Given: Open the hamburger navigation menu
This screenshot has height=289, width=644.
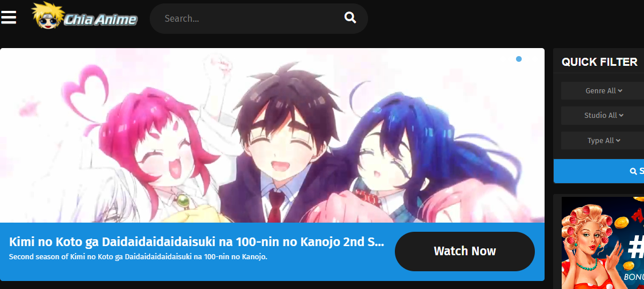Looking at the screenshot, I should point(8,17).
